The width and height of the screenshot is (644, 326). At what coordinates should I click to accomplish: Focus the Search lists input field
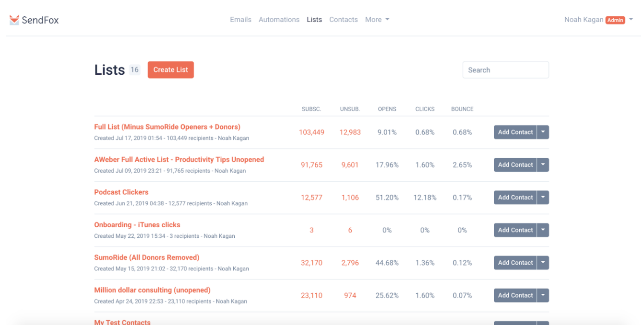(505, 70)
